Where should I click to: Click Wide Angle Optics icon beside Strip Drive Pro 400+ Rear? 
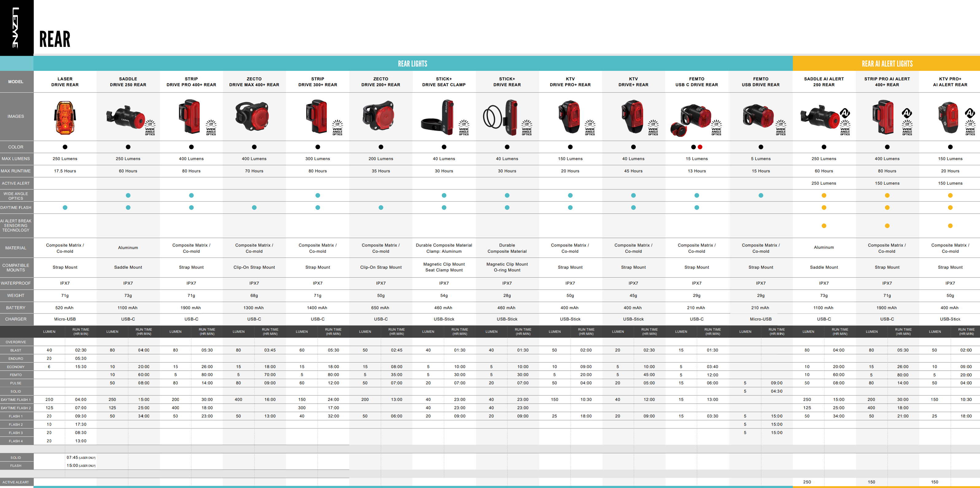[x=211, y=128]
